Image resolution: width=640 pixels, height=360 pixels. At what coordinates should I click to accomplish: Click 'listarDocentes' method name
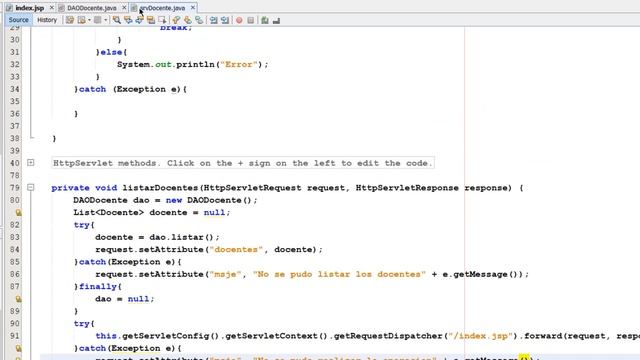pyautogui.click(x=160, y=188)
